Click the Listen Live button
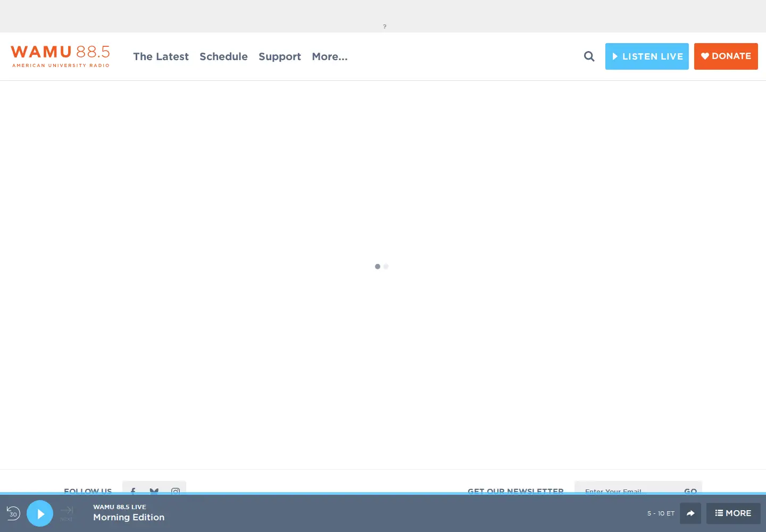 647,56
